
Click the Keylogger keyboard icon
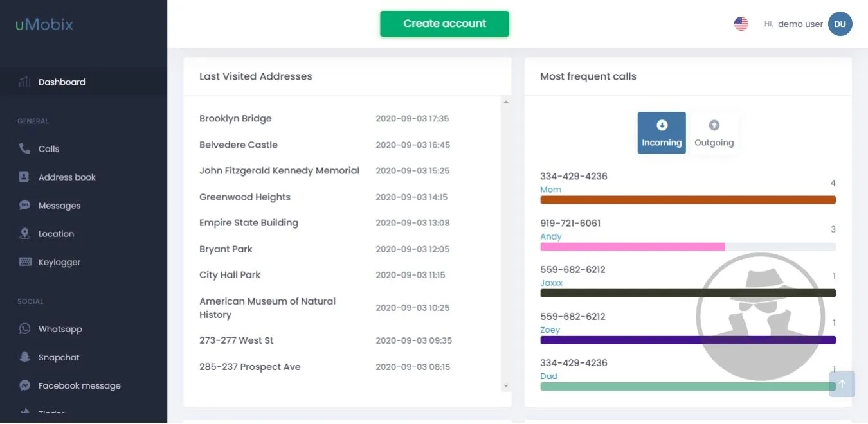[25, 262]
